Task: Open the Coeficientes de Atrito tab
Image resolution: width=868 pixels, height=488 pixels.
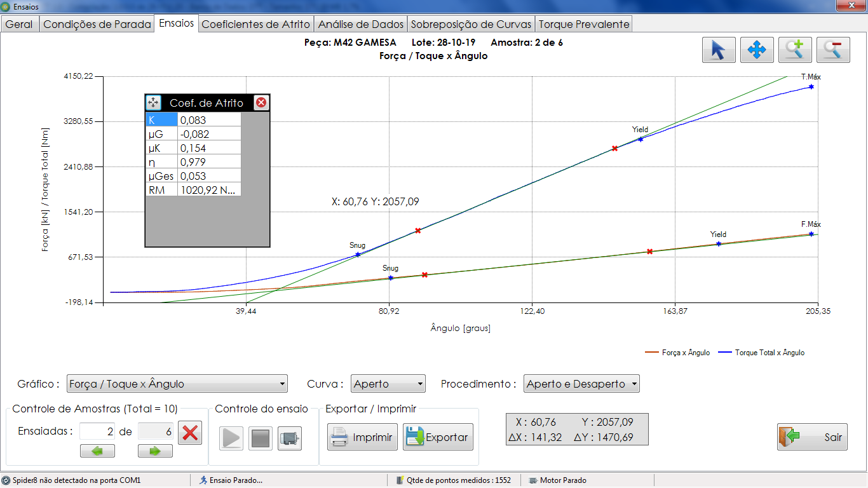Action: 256,24
